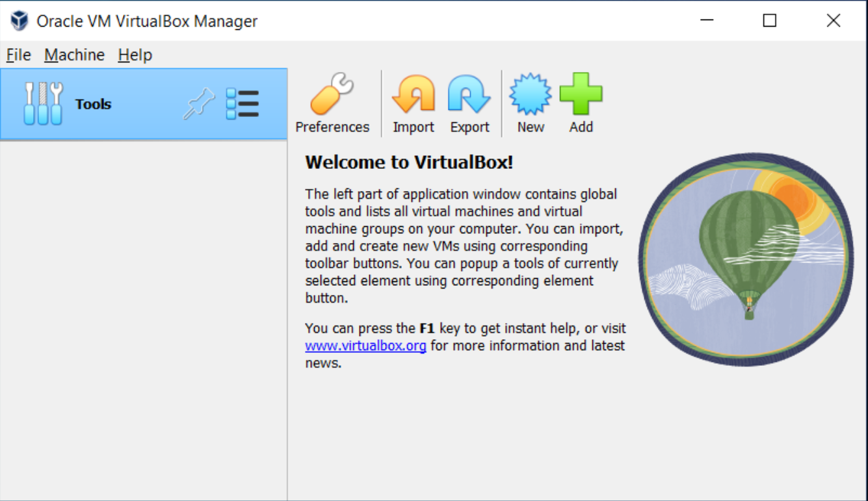Maximize the VirtualBox Manager window

tap(770, 21)
